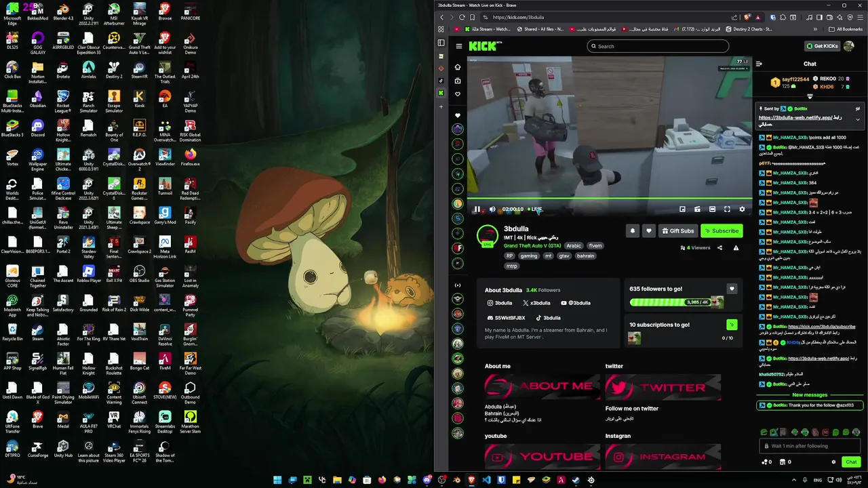Image resolution: width=868 pixels, height=488 pixels.
Task: Click the chat message input field
Action: [810, 446]
